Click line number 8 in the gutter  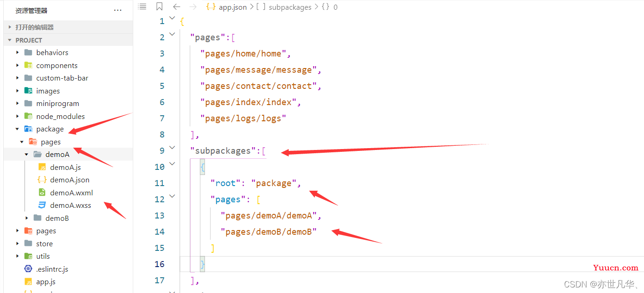(162, 135)
